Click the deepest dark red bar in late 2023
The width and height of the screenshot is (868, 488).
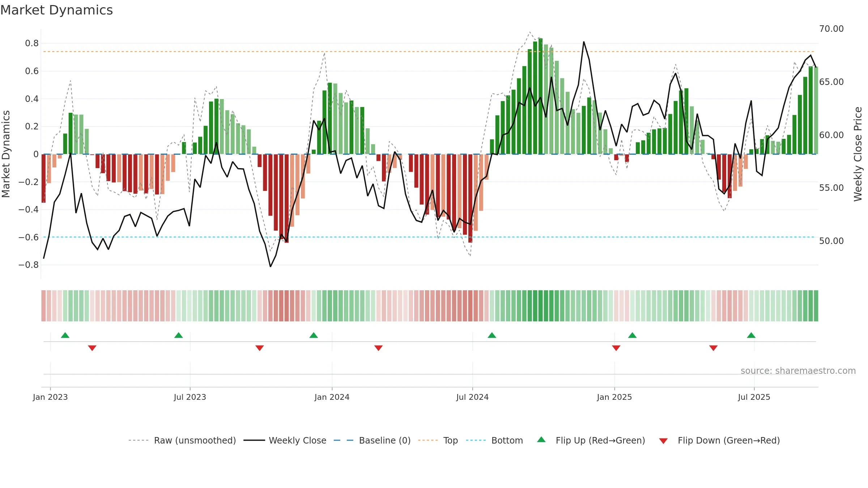286,198
